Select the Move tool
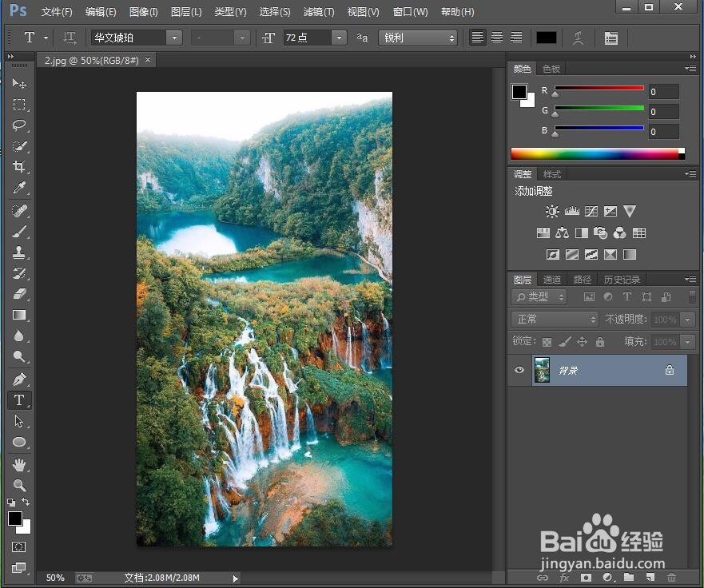Screen dimensions: 704x588 point(19,83)
